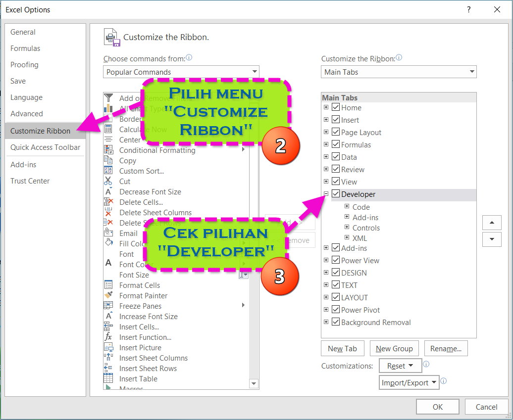The width and height of the screenshot is (513, 420).
Task: Open the Import/Export dropdown
Action: (x=409, y=382)
